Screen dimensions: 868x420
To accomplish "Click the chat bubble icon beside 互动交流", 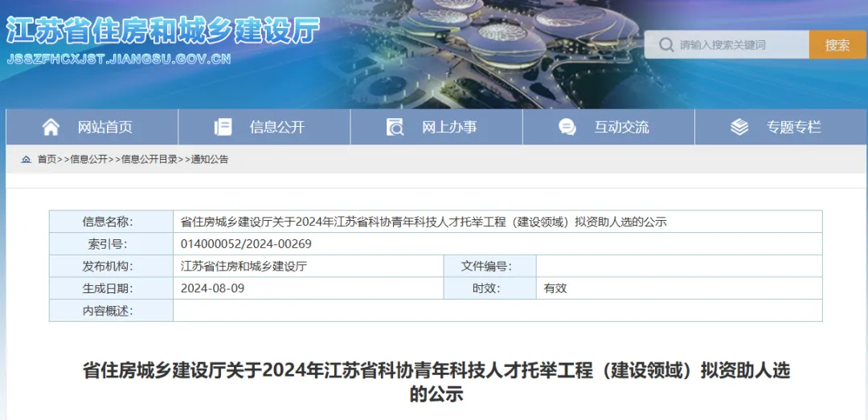I will 567,127.
